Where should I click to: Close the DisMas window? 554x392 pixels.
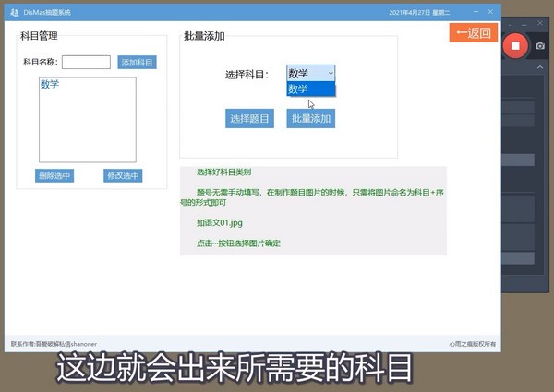(x=490, y=12)
